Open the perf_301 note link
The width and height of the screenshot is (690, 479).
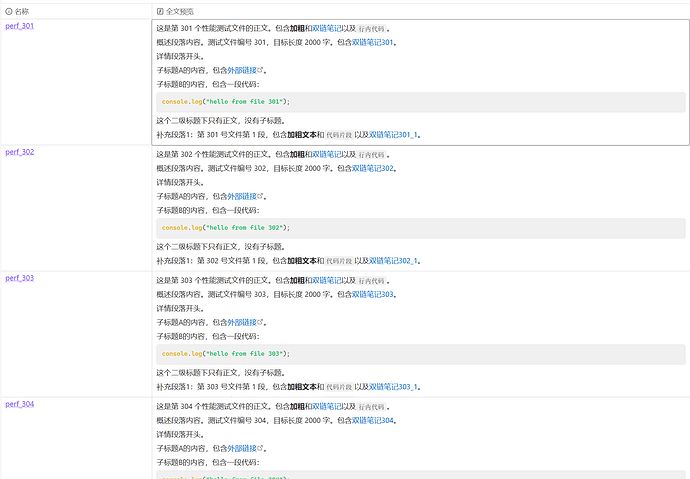click(x=19, y=26)
